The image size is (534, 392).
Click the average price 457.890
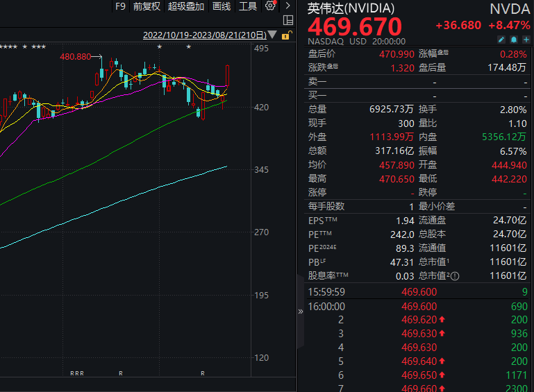pos(397,165)
